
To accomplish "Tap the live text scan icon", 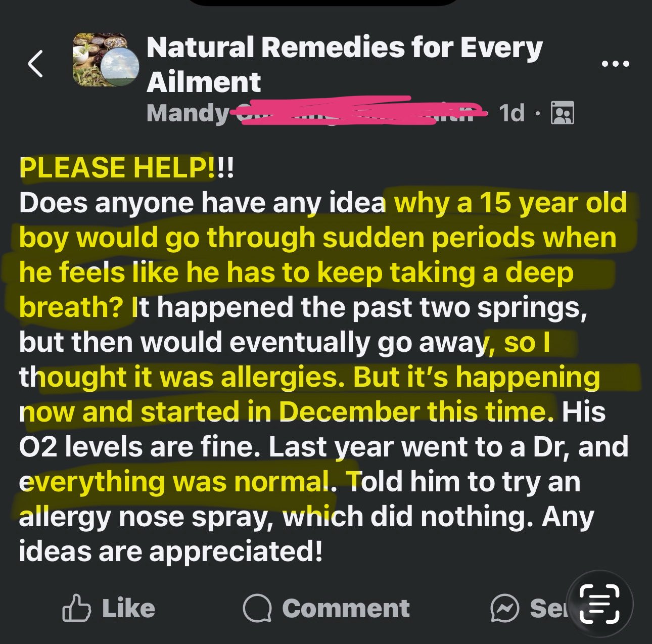I will pyautogui.click(x=600, y=604).
